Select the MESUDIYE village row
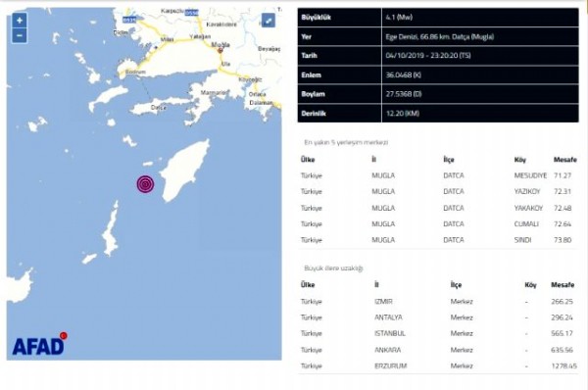Image resolution: width=588 pixels, height=390 pixels. click(438, 175)
